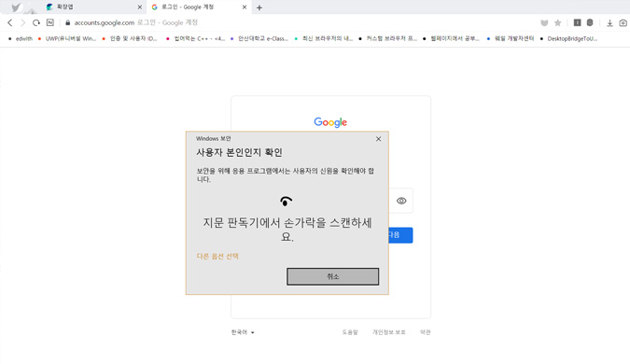Image resolution: width=630 pixels, height=364 pixels.
Task: Open the 웨일 개발자센터 bookmark
Action: (511, 38)
